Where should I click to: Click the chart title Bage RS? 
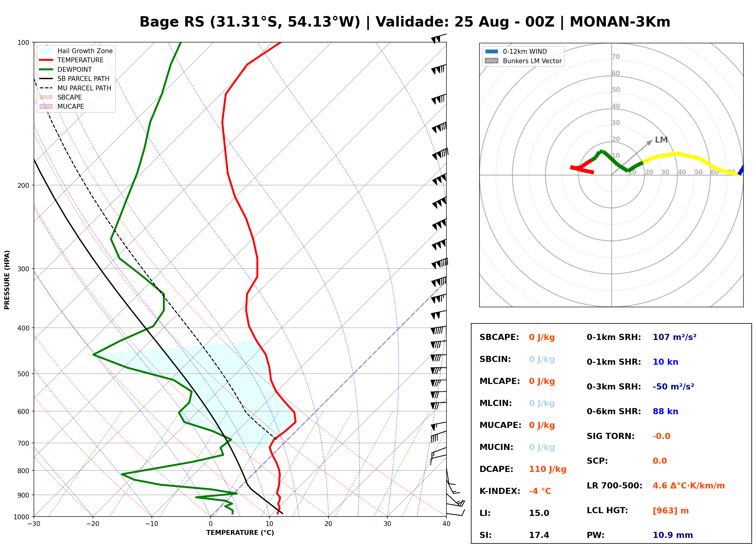172,22
